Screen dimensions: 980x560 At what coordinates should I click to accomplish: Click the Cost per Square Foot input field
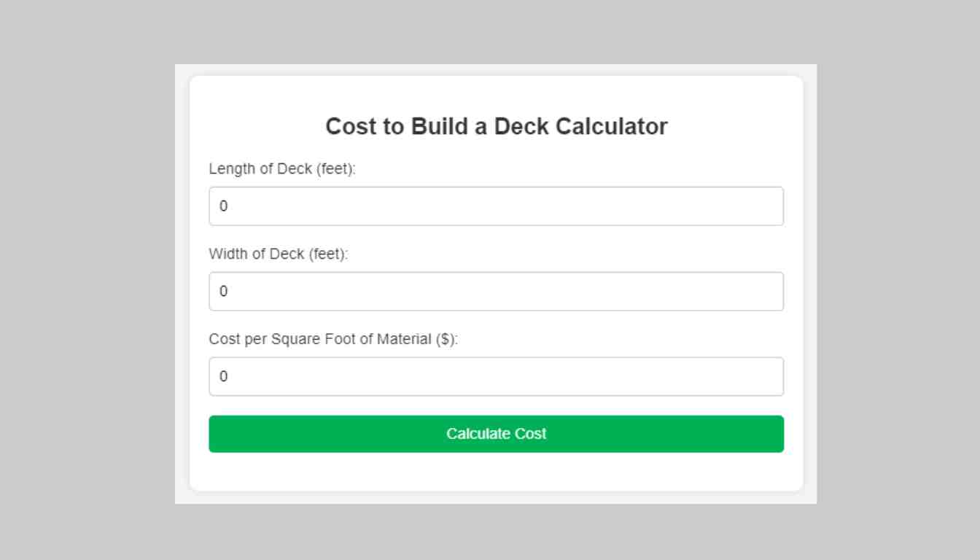coord(496,376)
